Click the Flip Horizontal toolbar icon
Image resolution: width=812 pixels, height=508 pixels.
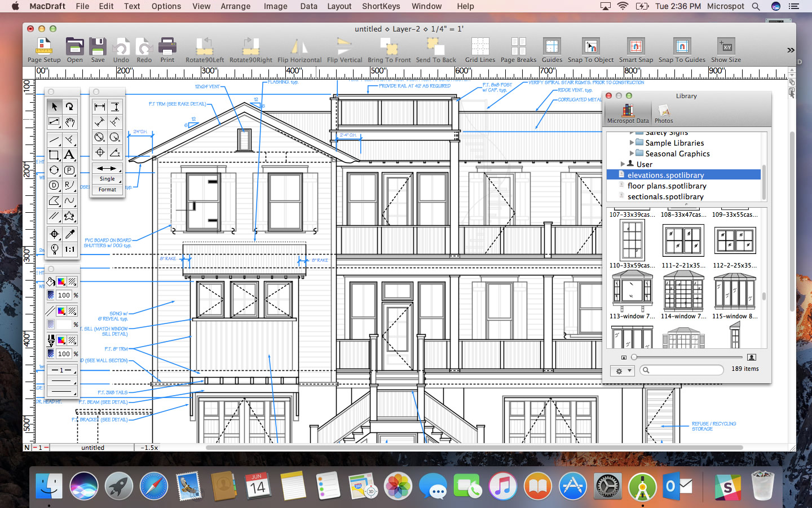(299, 50)
